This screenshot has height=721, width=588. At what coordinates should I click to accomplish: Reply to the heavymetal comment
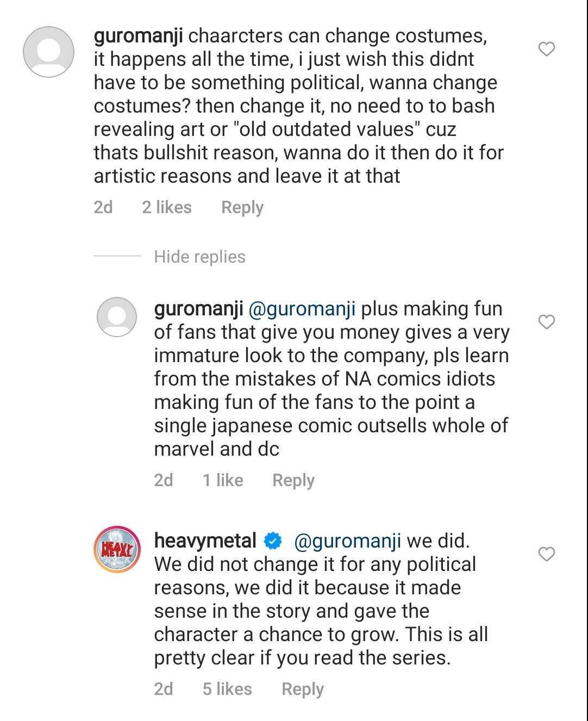coord(302,689)
